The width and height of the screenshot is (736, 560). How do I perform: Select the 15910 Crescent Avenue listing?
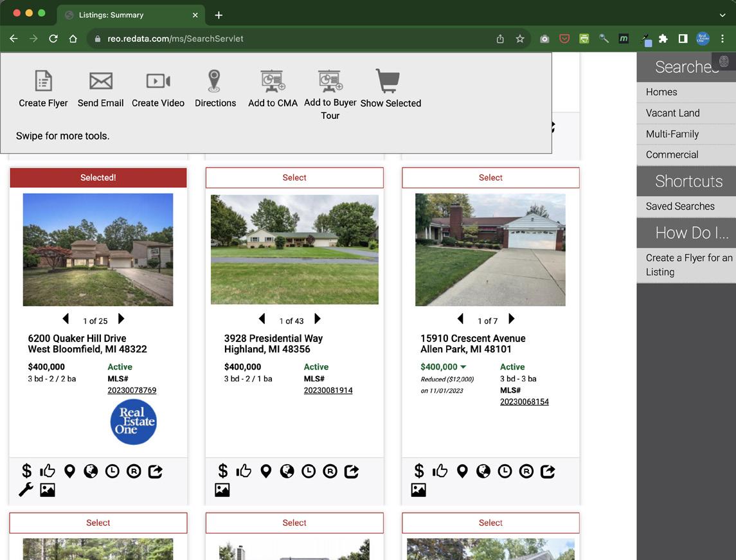coord(490,177)
